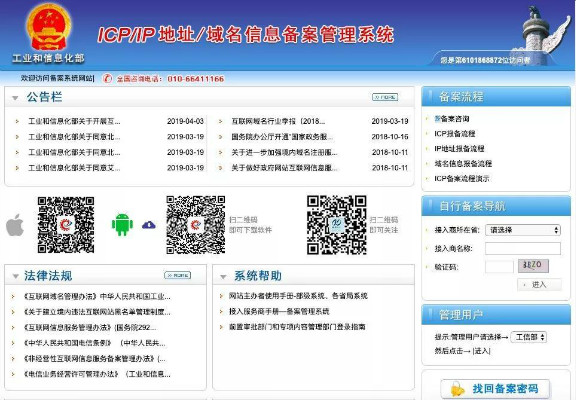This screenshot has height=400, width=576.
Task: Focus the 接入商名称 text field
Action: (x=523, y=249)
